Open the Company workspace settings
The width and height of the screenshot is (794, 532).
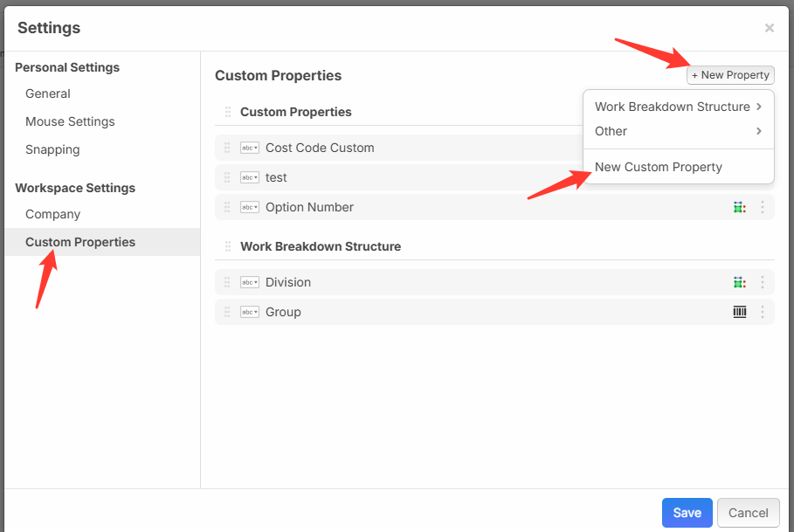[x=52, y=214]
